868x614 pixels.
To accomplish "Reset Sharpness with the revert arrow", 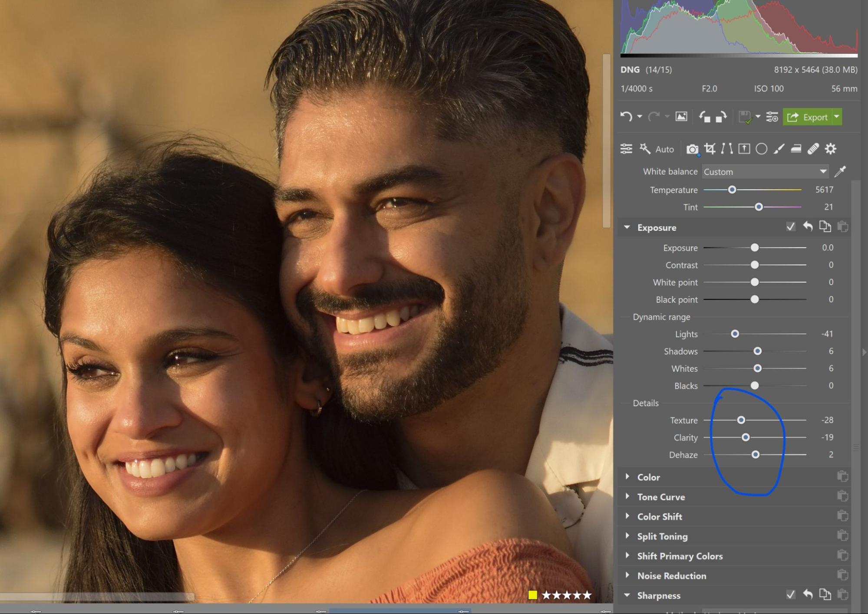I will (807, 595).
